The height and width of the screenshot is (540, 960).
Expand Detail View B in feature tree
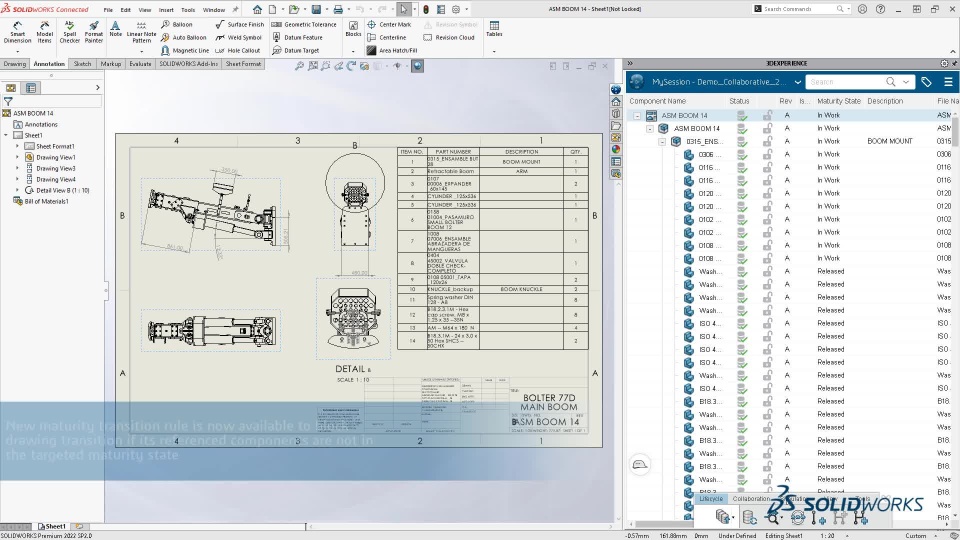pyautogui.click(x=17, y=190)
